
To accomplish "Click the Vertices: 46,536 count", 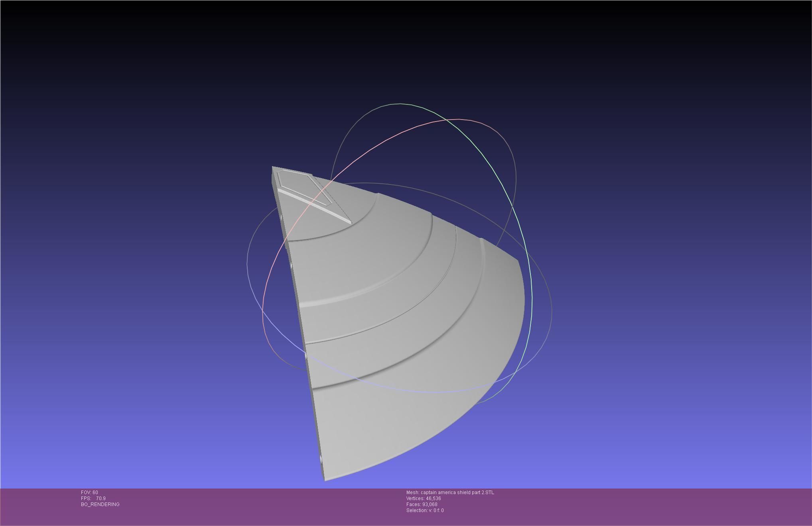I will (x=423, y=499).
